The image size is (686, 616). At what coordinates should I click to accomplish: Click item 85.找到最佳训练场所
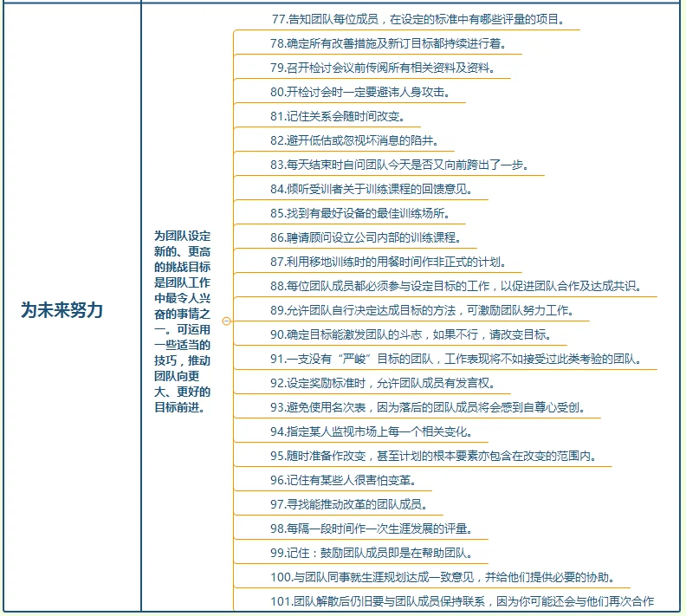pos(360,213)
